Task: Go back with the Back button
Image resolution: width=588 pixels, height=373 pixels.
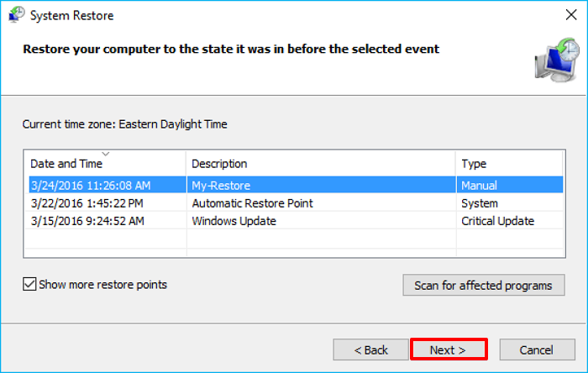Action: pos(370,349)
